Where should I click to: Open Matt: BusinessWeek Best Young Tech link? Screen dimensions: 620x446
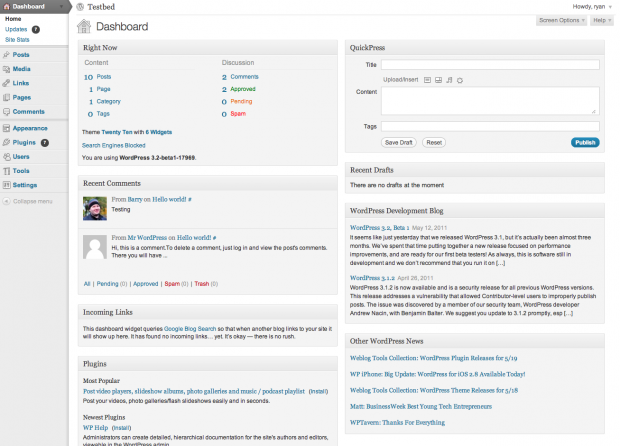pyautogui.click(x=421, y=406)
